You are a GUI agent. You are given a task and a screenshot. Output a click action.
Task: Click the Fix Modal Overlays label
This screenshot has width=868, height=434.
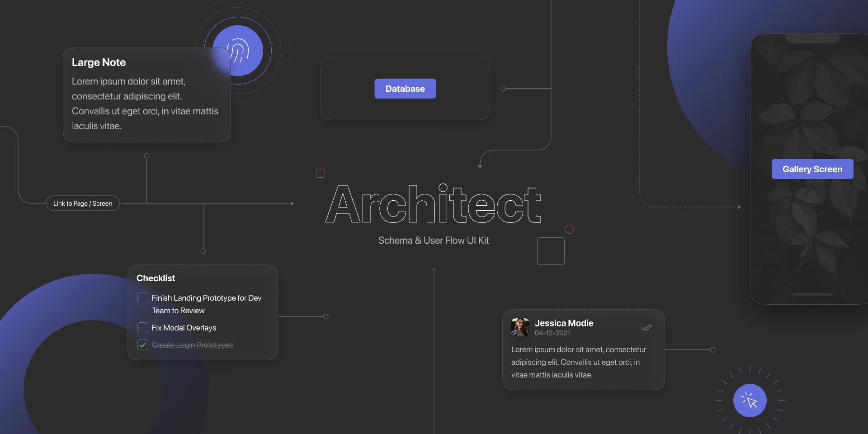(x=184, y=328)
